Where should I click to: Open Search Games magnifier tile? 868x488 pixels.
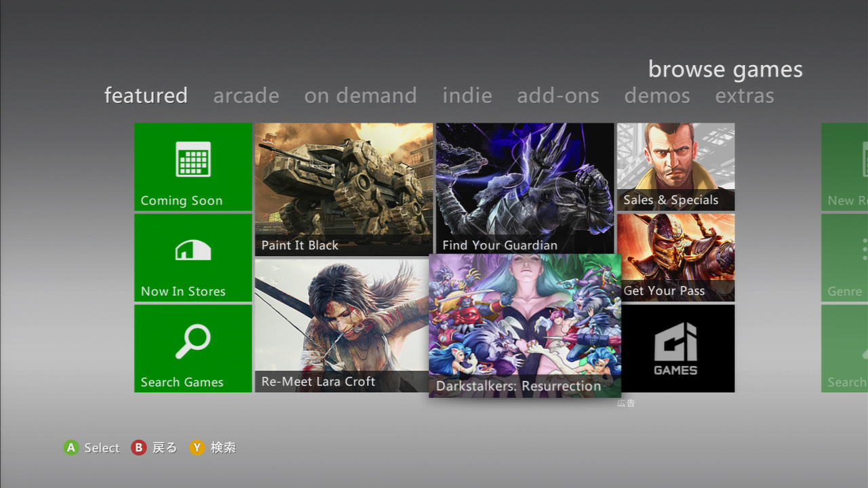click(193, 348)
